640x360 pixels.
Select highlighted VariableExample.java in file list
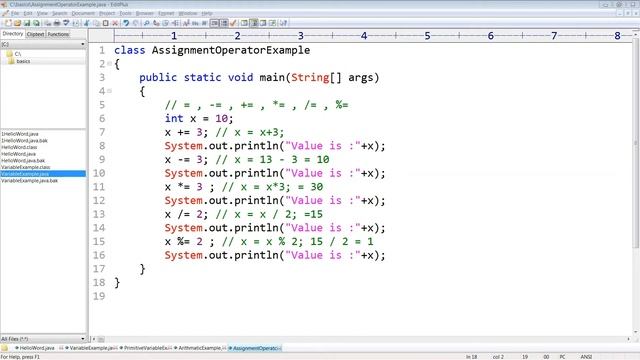pyautogui.click(x=43, y=174)
